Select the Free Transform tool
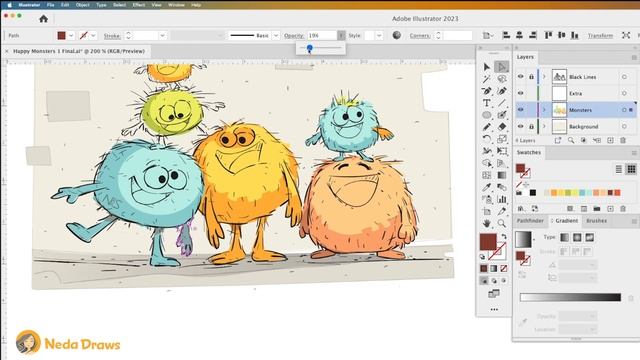 pyautogui.click(x=502, y=151)
